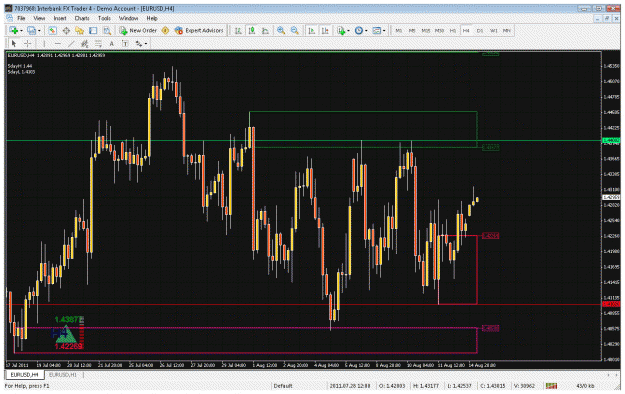Expand the New Chart dropdown arrow
The width and height of the screenshot is (625, 394).
point(21,31)
